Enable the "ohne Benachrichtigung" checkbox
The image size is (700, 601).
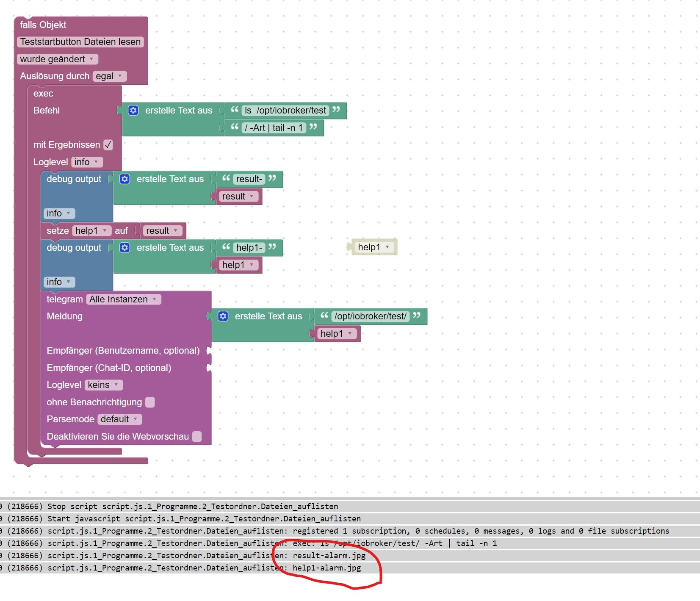point(150,402)
